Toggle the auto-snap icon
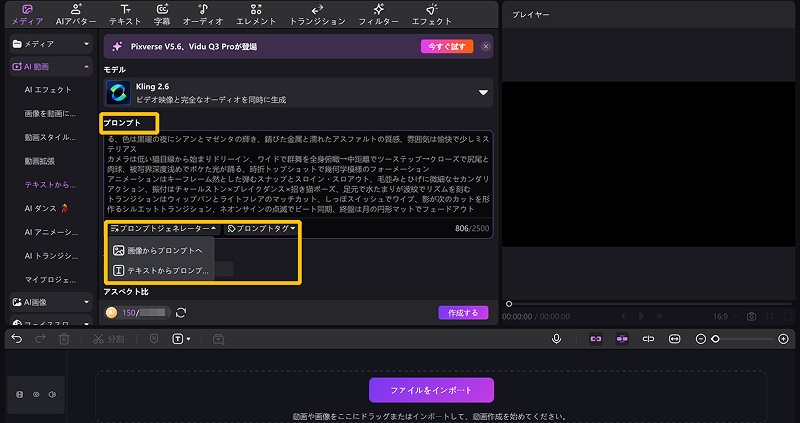Screen dimensions: 800x423 [x=622, y=339]
